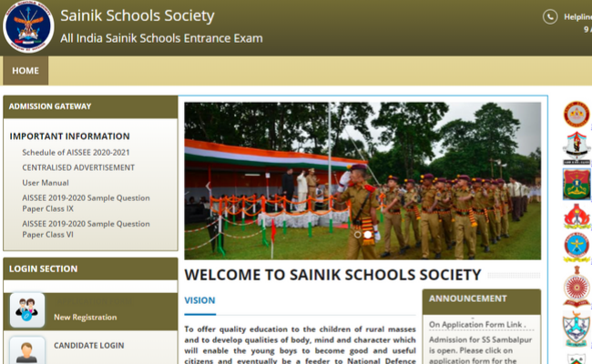The image size is (592, 364).
Task: Click the New Registration people icon
Action: click(x=27, y=310)
